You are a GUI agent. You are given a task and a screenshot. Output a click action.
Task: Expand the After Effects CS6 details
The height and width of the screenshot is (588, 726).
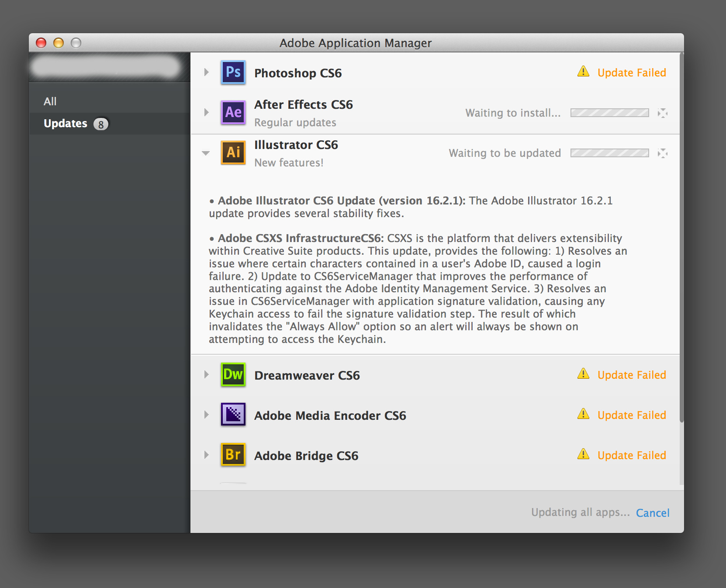207,112
